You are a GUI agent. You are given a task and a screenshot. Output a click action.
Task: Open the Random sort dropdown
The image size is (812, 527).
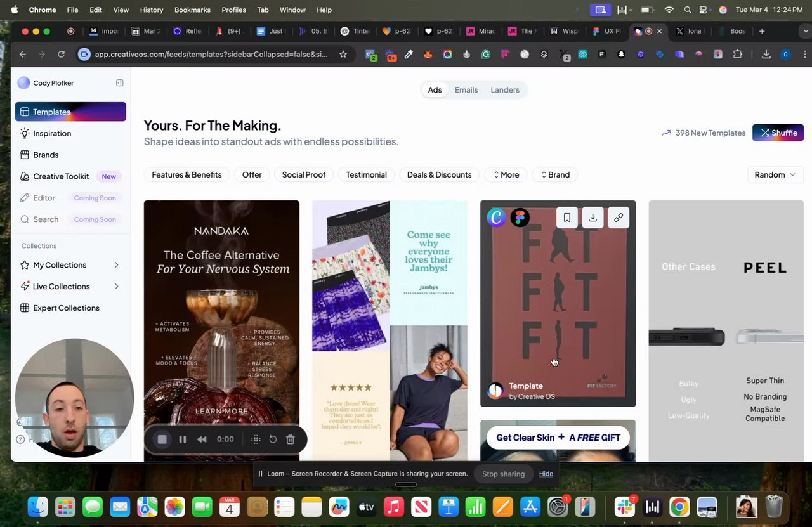tap(775, 174)
